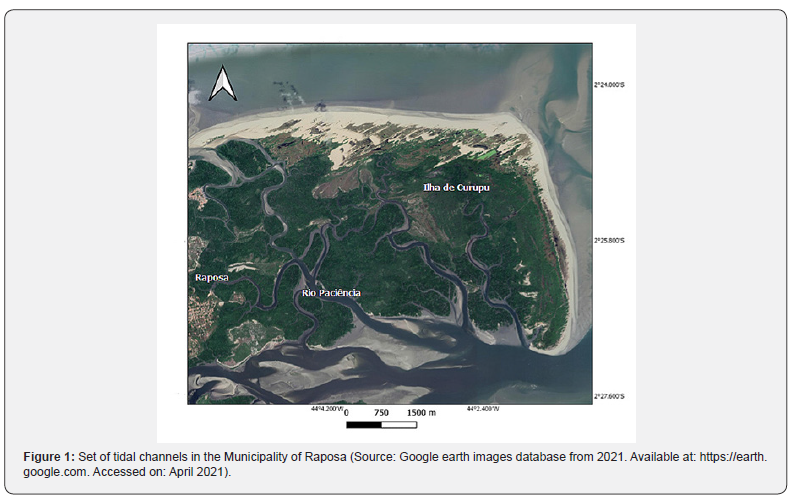Click the 2°27.600'S latitude label
798x503 pixels.
tap(613, 397)
